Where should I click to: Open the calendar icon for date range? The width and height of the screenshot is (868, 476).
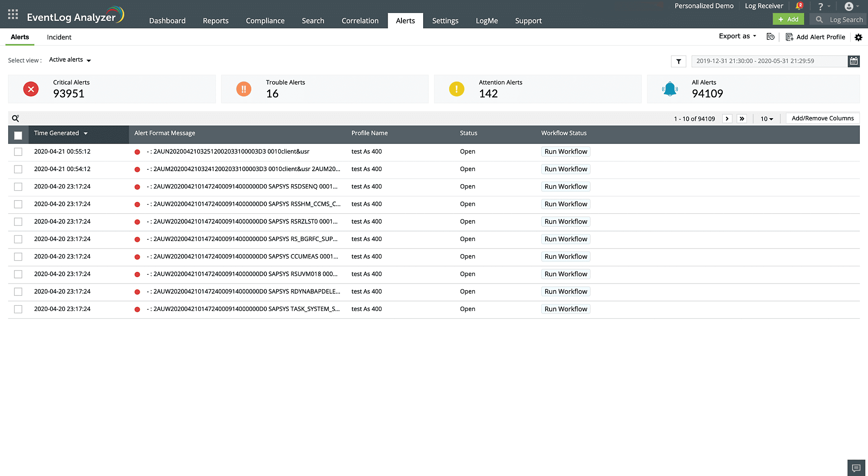(854, 61)
